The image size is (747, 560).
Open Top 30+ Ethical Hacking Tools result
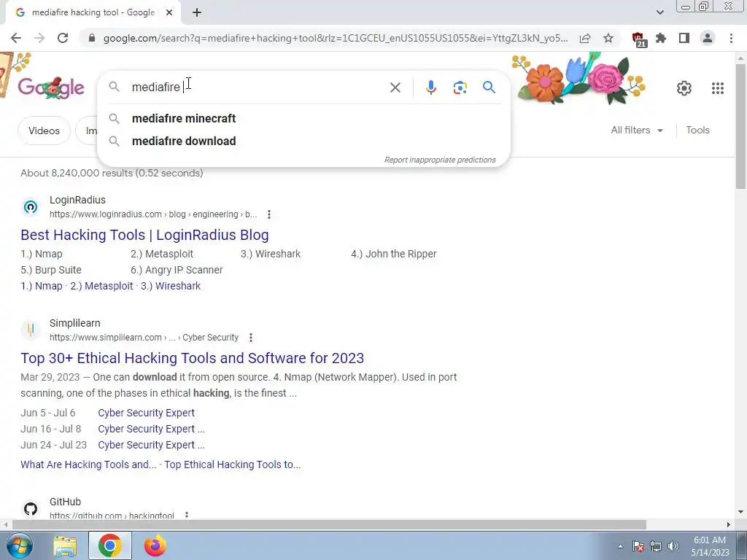(192, 358)
